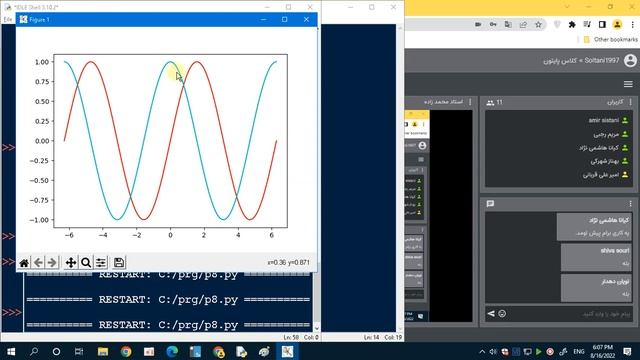Save the figure with the floppy disk icon
This screenshot has height=360, width=640.
click(x=119, y=262)
